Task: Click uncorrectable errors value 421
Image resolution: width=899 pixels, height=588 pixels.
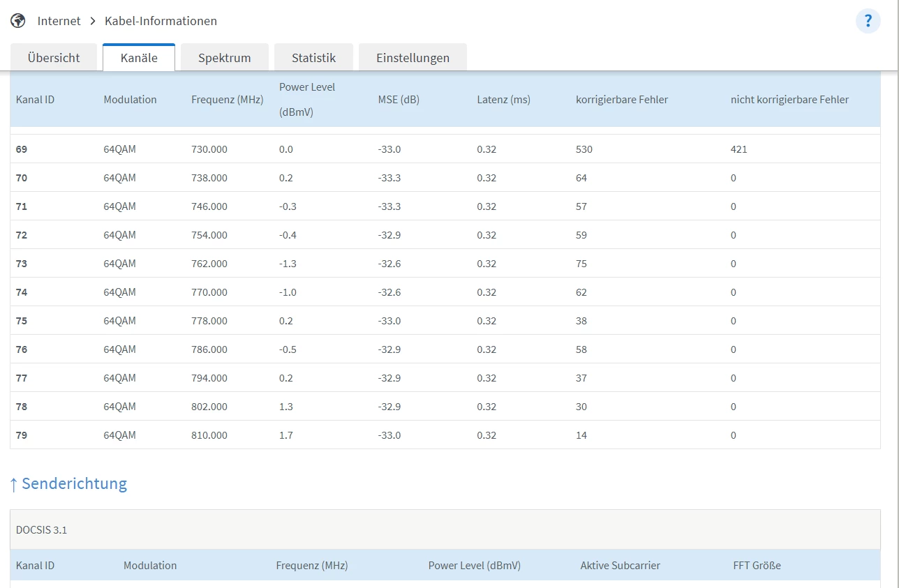Action: click(738, 149)
